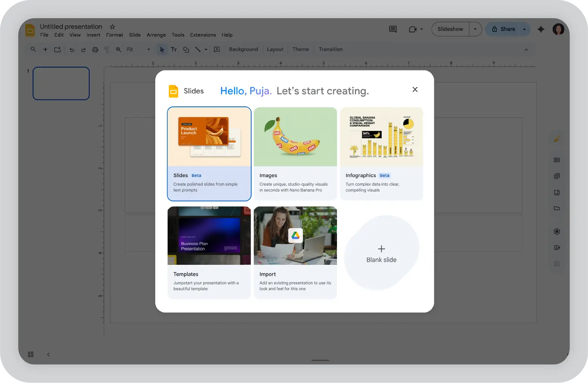
Task: Select the Infographics Beta card
Action: [x=381, y=153]
